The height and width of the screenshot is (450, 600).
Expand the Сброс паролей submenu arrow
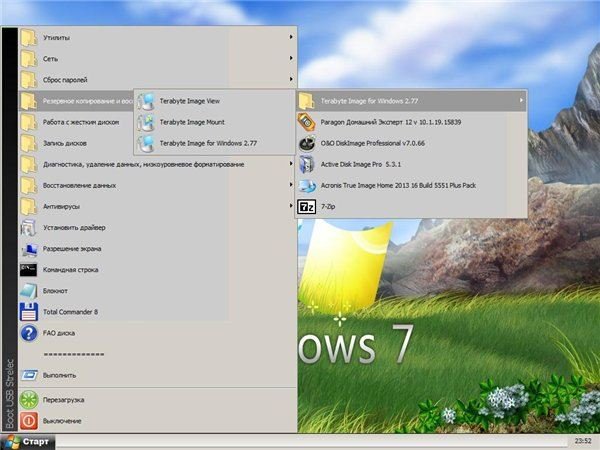(291, 79)
